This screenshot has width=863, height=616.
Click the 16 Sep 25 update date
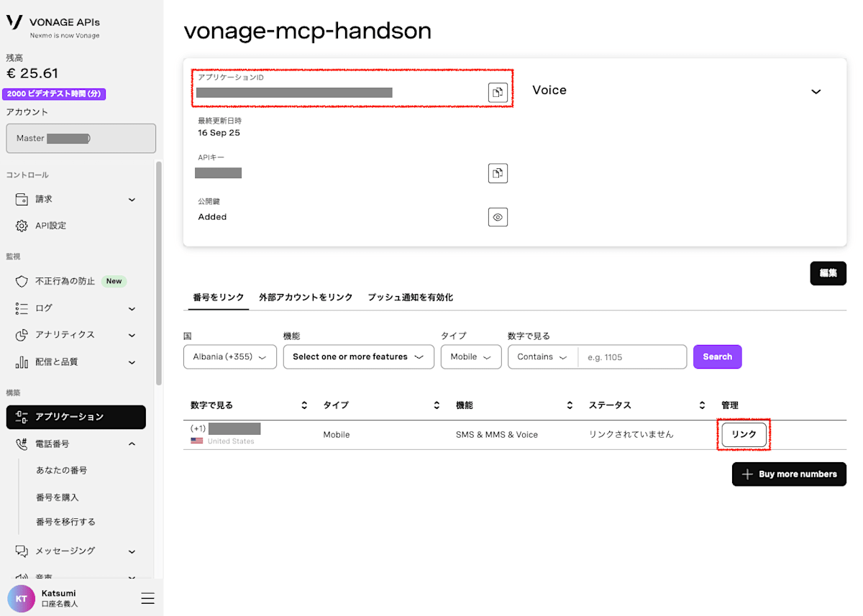coord(219,133)
